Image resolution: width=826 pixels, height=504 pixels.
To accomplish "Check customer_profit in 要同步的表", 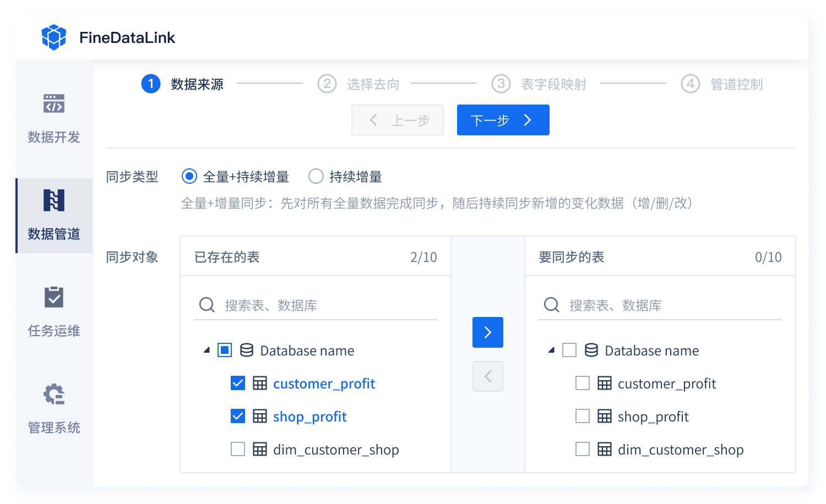I will pyautogui.click(x=583, y=383).
